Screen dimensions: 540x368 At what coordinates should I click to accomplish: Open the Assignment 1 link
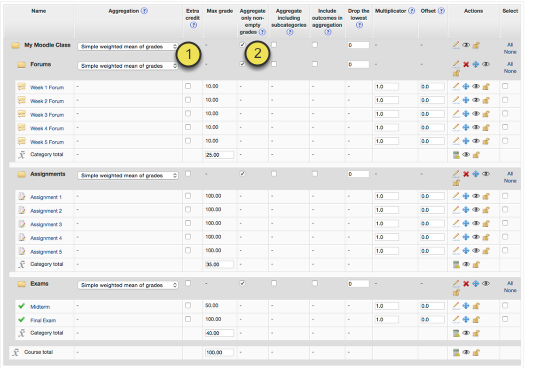point(45,197)
